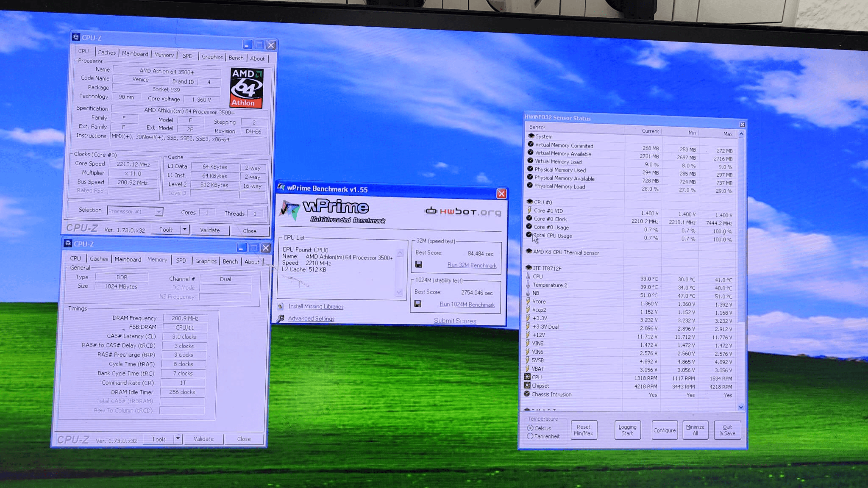Open the Tools dropdown arrow in the top CPU-Z window
868x488 pixels.
point(185,229)
